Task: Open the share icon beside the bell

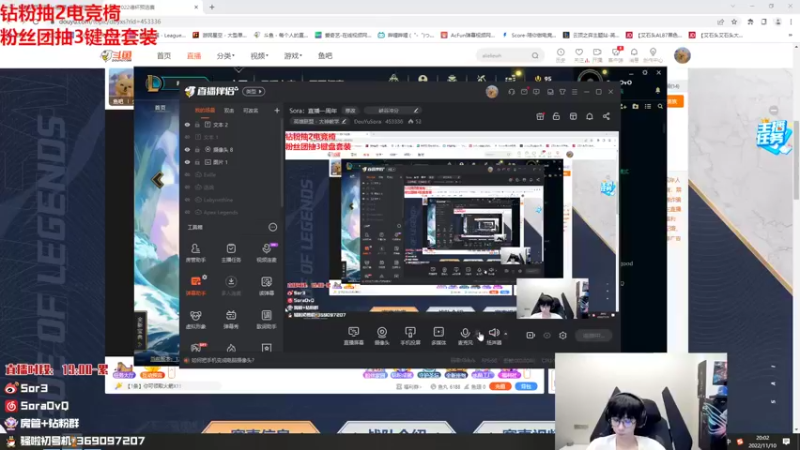Action: (x=606, y=116)
